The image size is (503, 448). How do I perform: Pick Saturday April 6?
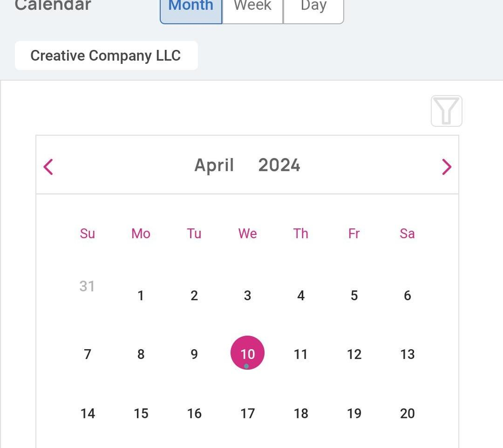pyautogui.click(x=407, y=295)
